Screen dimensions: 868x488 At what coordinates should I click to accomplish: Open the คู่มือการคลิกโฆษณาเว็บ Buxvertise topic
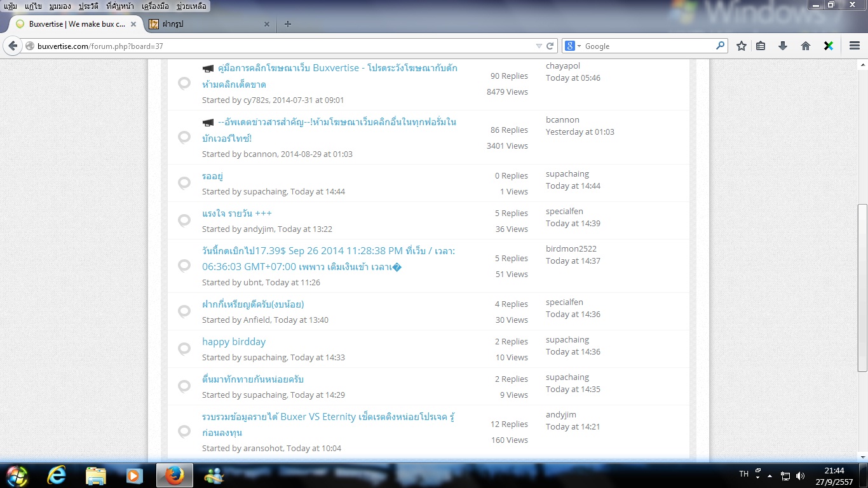(330, 76)
